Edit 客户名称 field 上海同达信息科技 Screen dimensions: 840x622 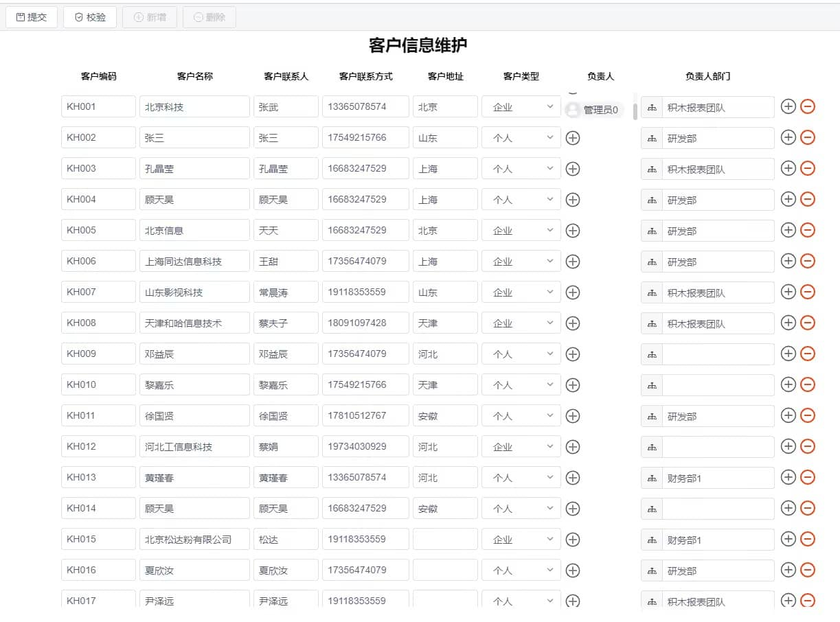coord(194,262)
